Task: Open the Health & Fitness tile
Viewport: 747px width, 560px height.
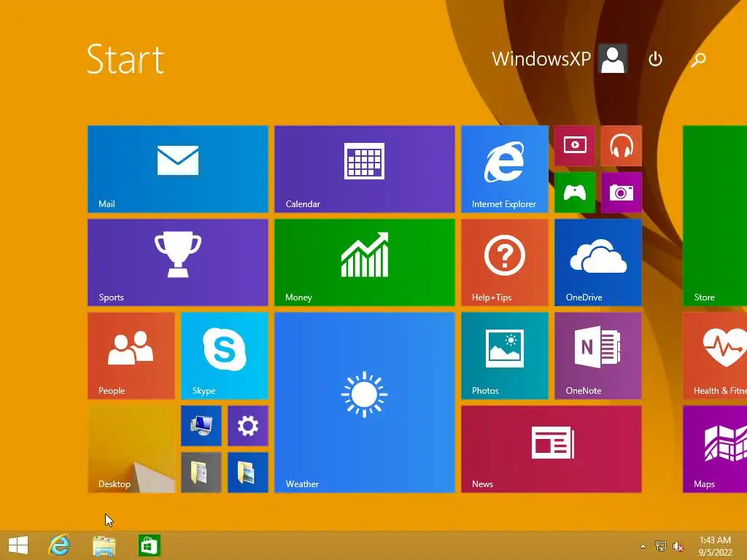Action: (715, 356)
